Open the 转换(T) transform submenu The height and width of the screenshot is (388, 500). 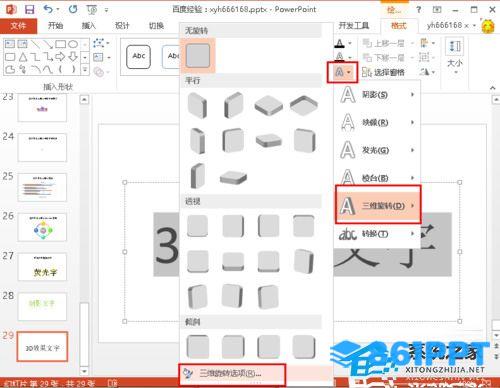coord(377,234)
